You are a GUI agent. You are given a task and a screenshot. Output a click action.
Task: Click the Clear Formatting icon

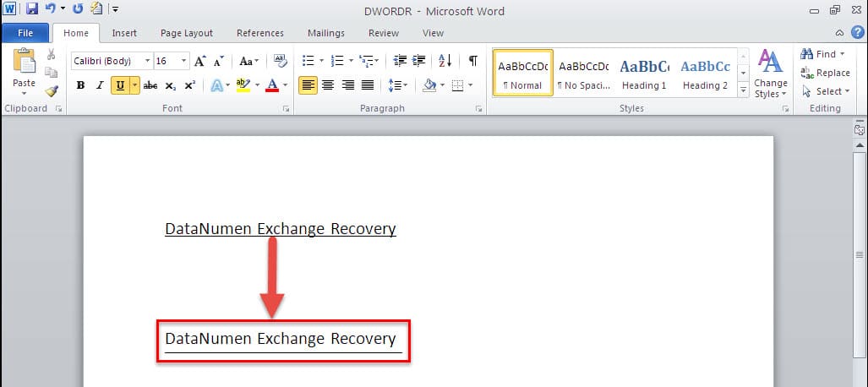click(281, 61)
